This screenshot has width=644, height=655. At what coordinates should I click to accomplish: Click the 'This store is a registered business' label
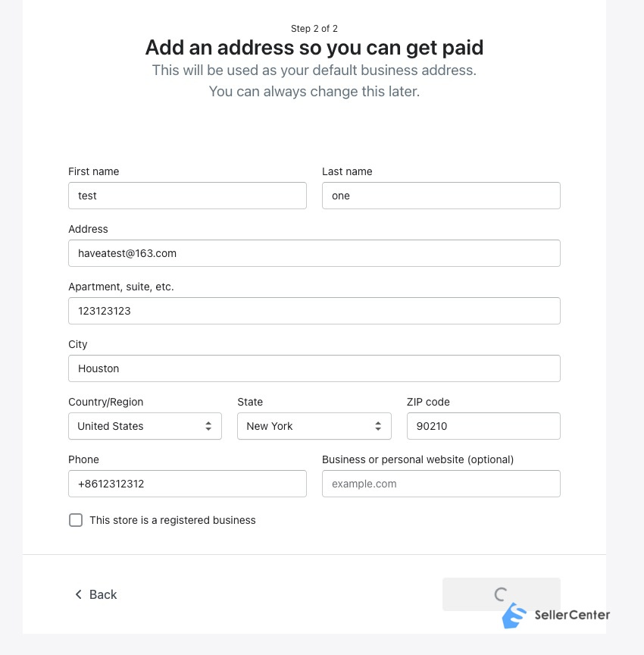pyautogui.click(x=173, y=520)
